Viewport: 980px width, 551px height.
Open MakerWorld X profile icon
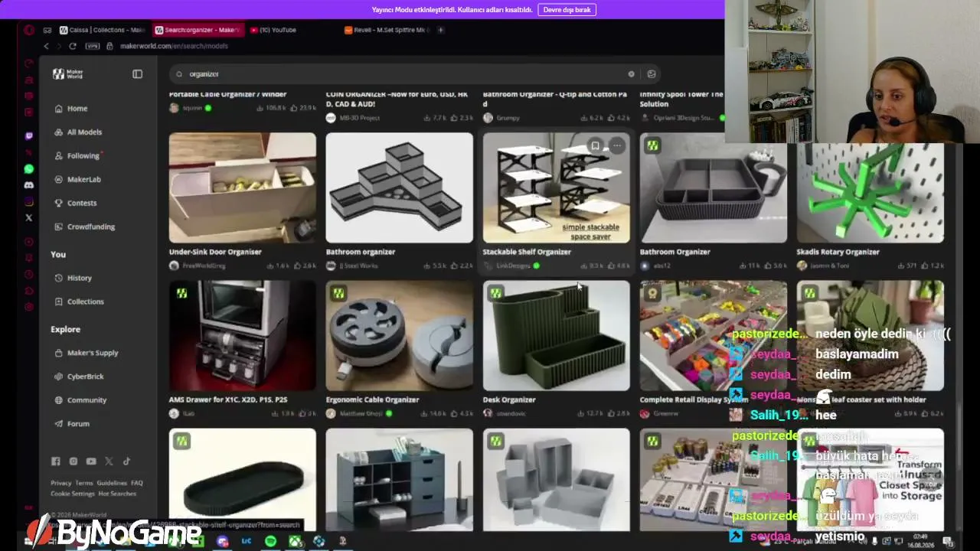pos(109,461)
